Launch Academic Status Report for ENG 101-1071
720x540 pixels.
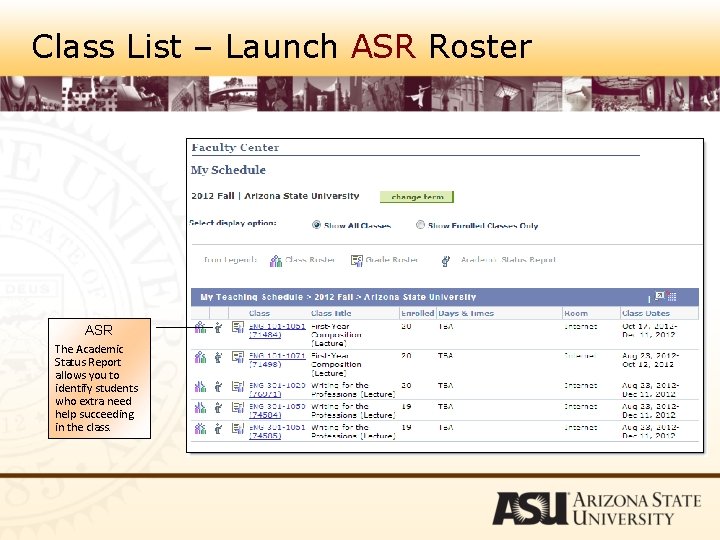click(x=218, y=357)
